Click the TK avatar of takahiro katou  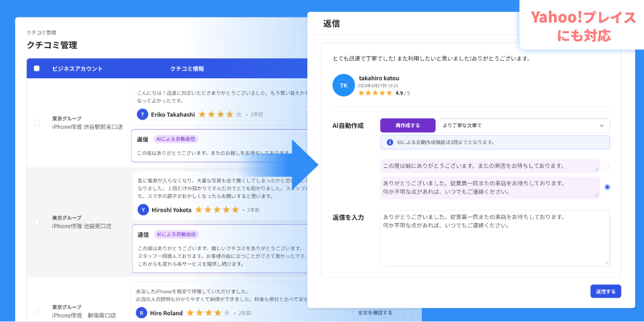(x=344, y=85)
